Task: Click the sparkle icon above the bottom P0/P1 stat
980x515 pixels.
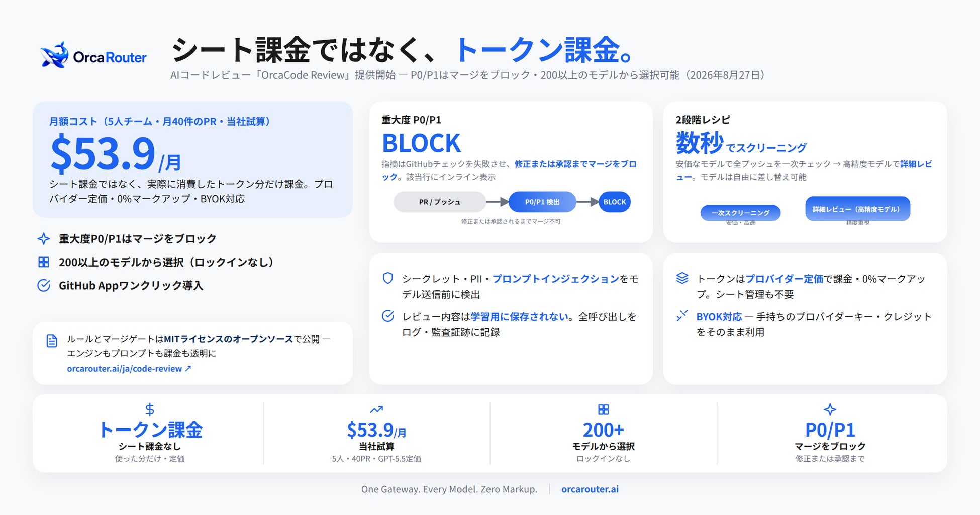Action: (830, 409)
